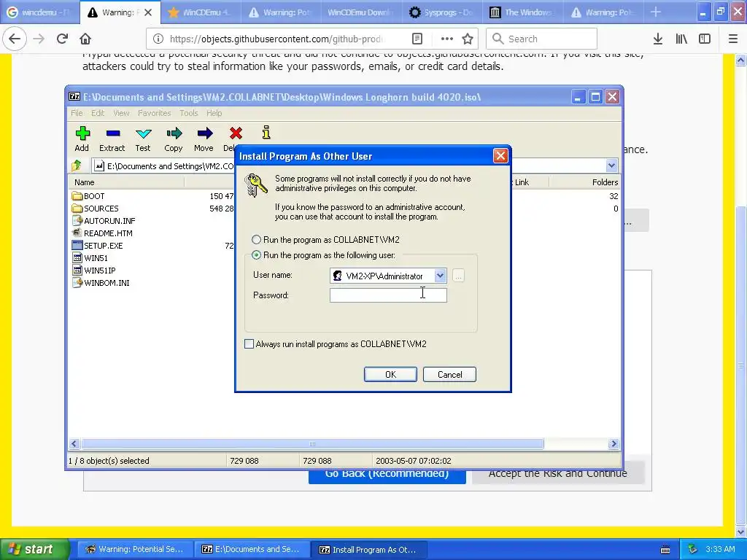Viewport: 747px width, 560px height.
Task: Click the Move toolbar icon in 7-Zip
Action: (x=204, y=133)
